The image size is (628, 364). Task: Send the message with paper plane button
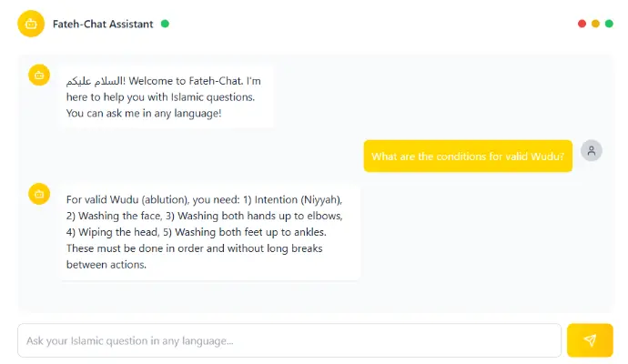(x=590, y=340)
